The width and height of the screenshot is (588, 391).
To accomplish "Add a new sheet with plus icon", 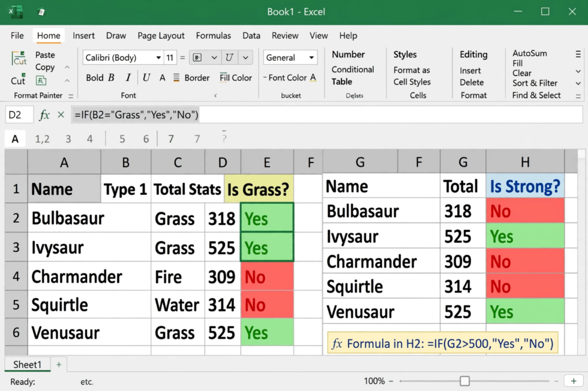I will [59, 365].
